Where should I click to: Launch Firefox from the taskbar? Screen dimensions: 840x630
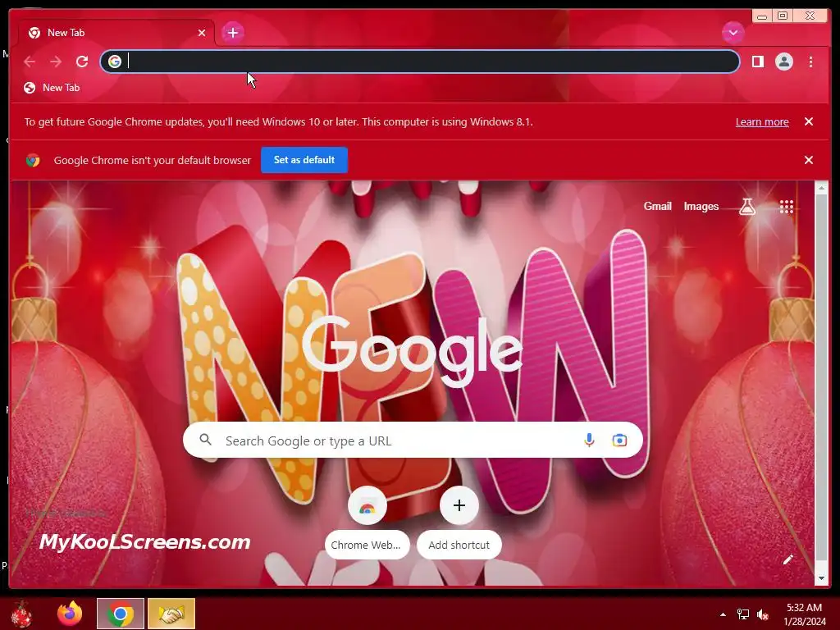click(x=70, y=614)
